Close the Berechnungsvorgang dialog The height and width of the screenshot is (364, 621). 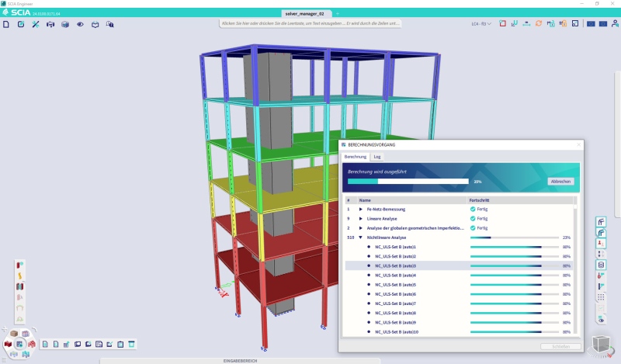click(578, 145)
